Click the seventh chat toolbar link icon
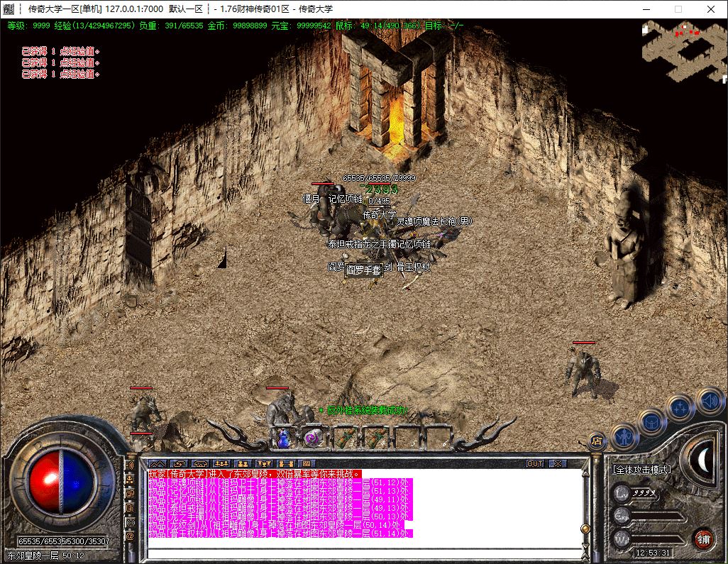The width and height of the screenshot is (728, 564). pos(285,463)
